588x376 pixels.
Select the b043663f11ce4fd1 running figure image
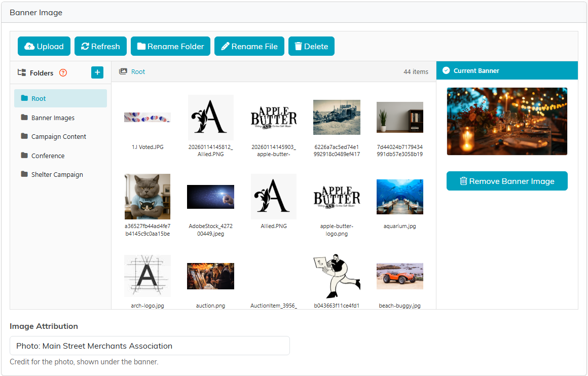coord(337,276)
